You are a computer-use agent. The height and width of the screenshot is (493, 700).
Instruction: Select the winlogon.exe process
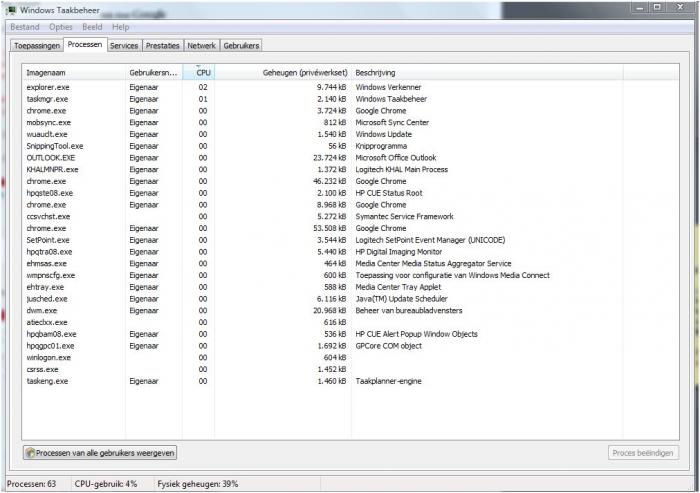pyautogui.click(x=350, y=358)
